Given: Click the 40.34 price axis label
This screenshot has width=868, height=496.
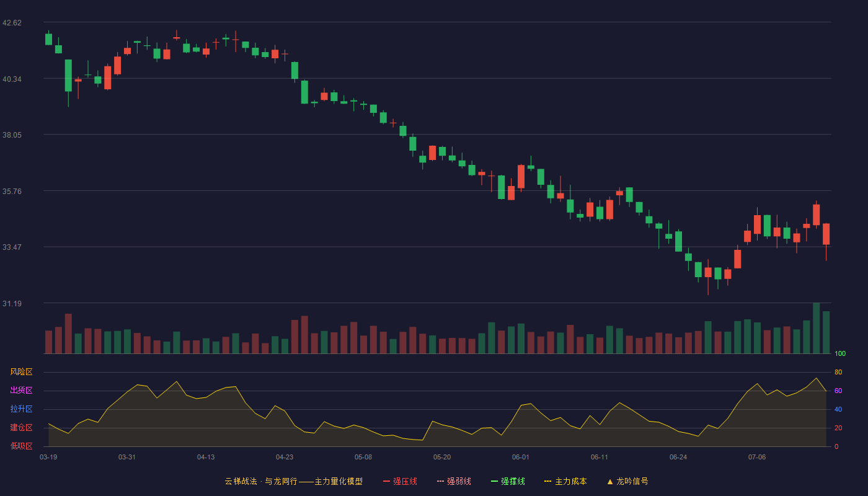Looking at the screenshot, I should [12, 79].
